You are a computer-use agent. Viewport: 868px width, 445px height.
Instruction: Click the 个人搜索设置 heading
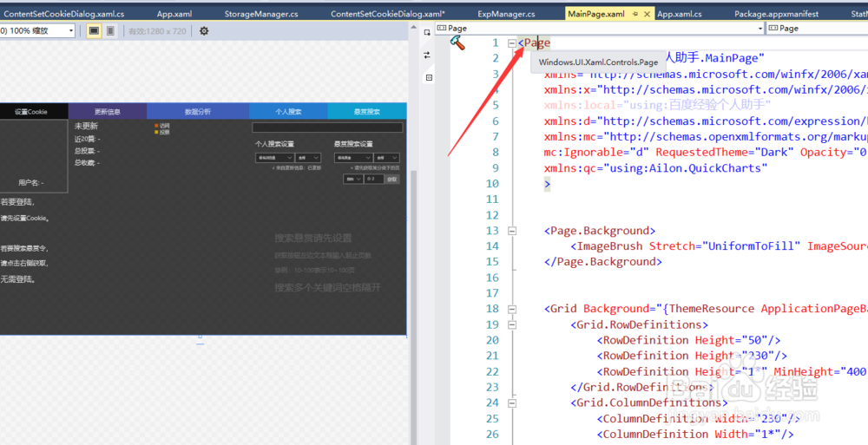(x=274, y=144)
